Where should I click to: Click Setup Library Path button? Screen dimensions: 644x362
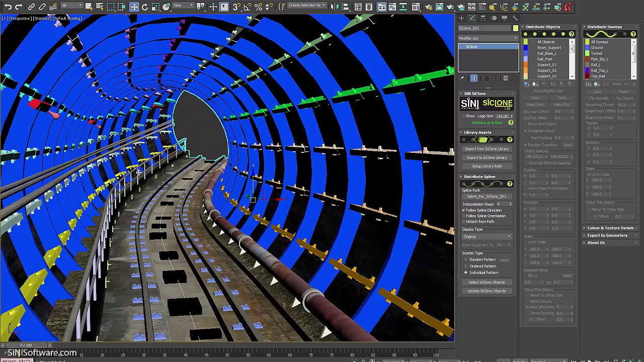coord(487,166)
